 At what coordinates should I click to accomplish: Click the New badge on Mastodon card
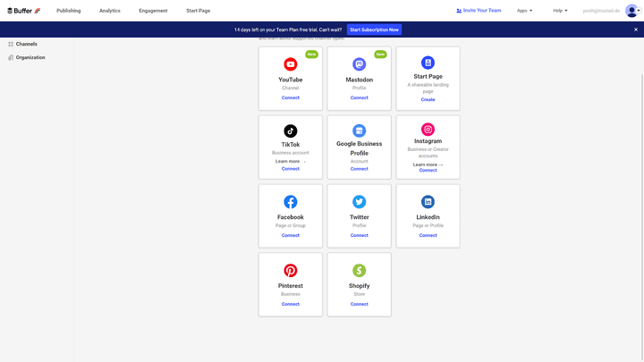pyautogui.click(x=380, y=55)
